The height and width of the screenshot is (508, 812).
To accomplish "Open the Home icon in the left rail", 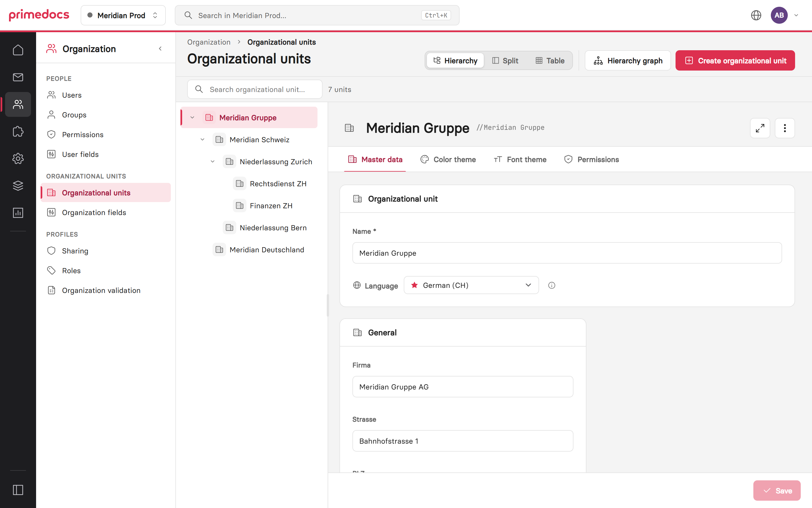I will (18, 50).
